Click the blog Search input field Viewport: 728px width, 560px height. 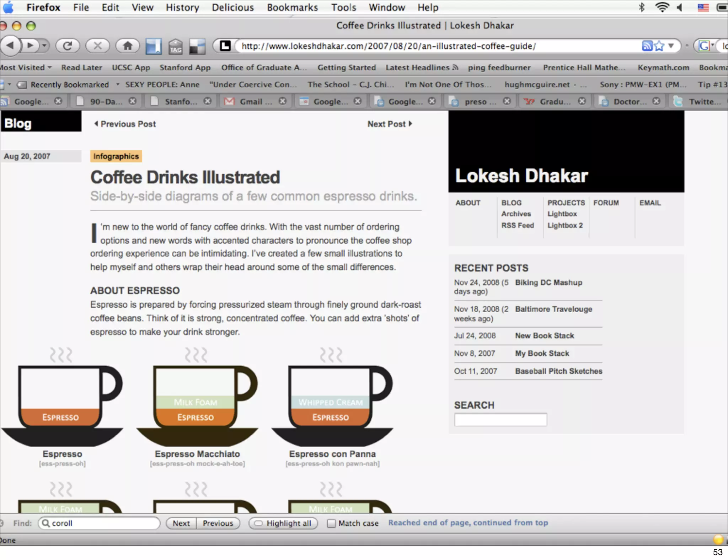[500, 420]
